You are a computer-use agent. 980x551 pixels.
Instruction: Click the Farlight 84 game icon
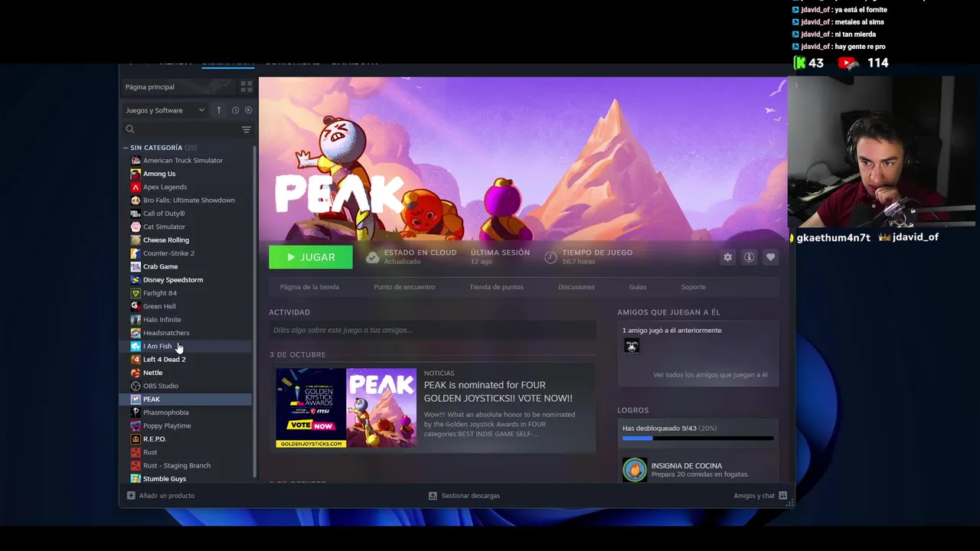point(136,293)
